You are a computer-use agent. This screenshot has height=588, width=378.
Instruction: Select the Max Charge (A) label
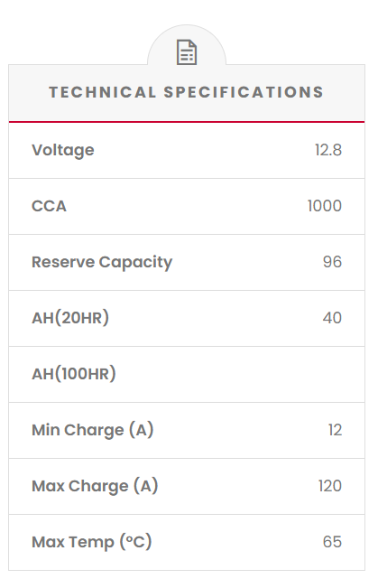95,486
